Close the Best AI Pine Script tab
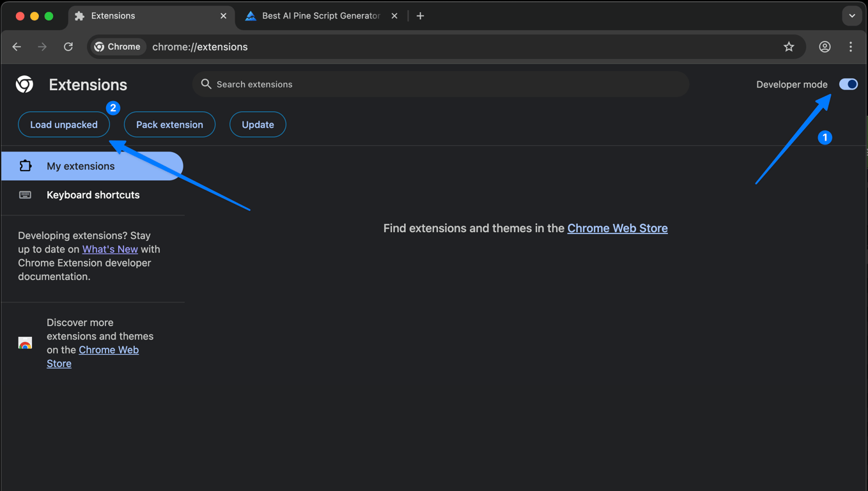Screen dimensions: 868x491 click(x=394, y=16)
